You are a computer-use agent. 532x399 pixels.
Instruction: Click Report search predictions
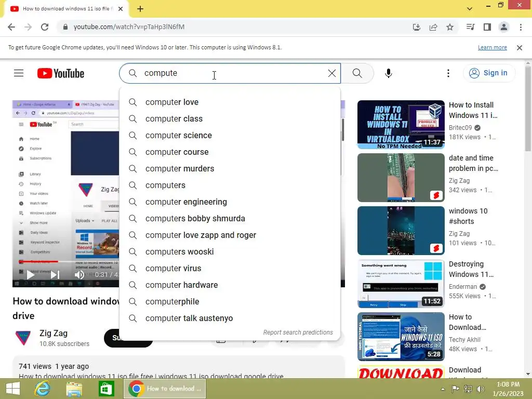point(298,332)
